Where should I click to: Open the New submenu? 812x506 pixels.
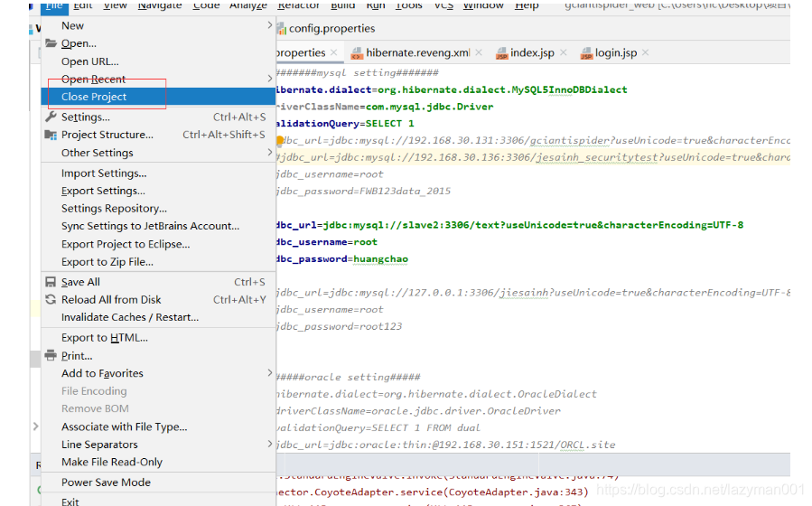pos(158,25)
